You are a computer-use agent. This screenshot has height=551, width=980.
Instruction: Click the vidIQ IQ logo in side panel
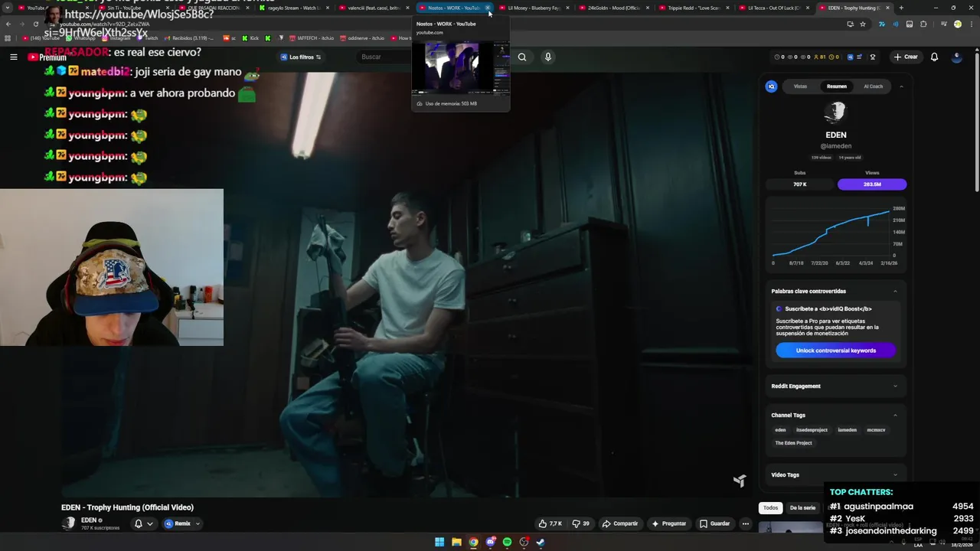pyautogui.click(x=772, y=86)
